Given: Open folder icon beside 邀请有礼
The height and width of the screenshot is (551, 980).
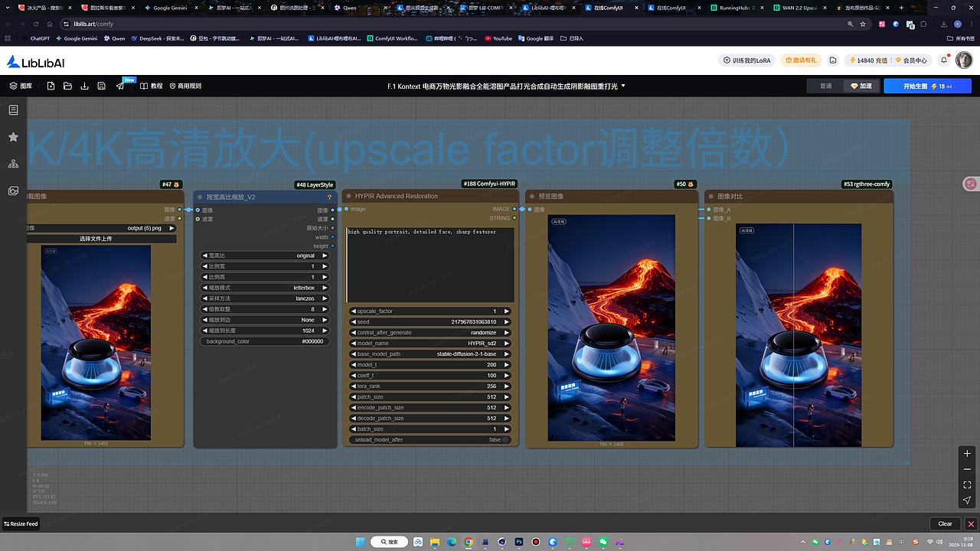Looking at the screenshot, I should coord(833,60).
